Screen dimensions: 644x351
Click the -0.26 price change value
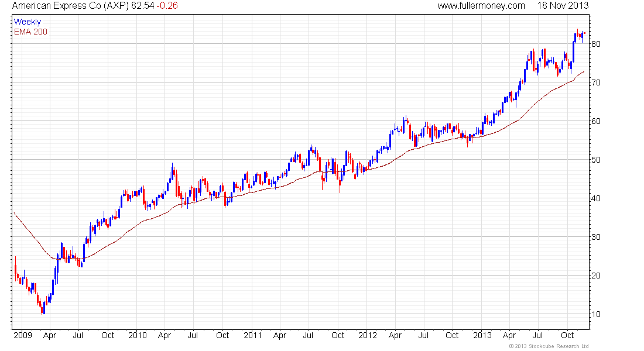167,6
